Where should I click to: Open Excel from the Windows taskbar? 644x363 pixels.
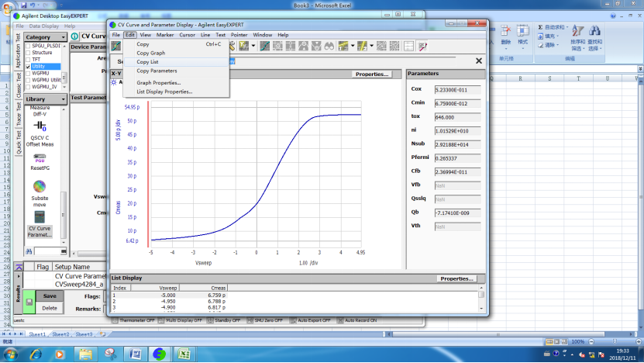pyautogui.click(x=184, y=354)
